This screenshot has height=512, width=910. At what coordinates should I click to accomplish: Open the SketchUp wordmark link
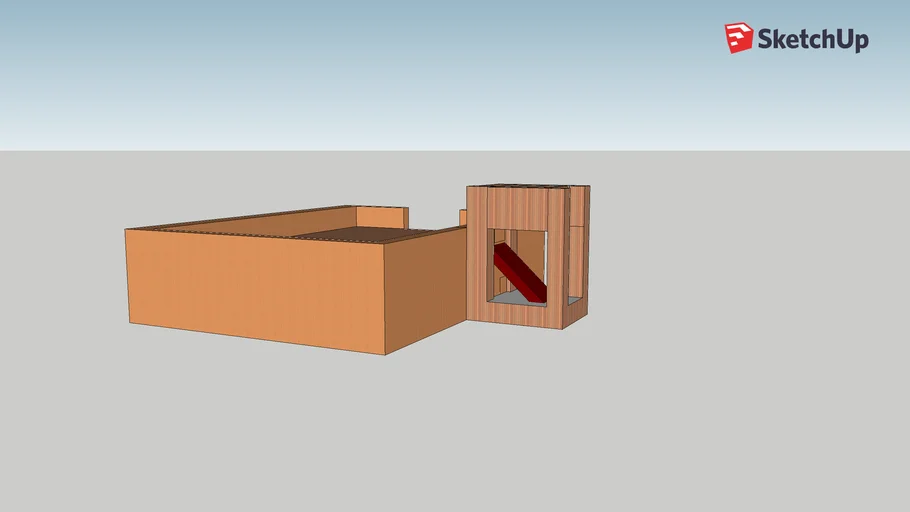(812, 39)
